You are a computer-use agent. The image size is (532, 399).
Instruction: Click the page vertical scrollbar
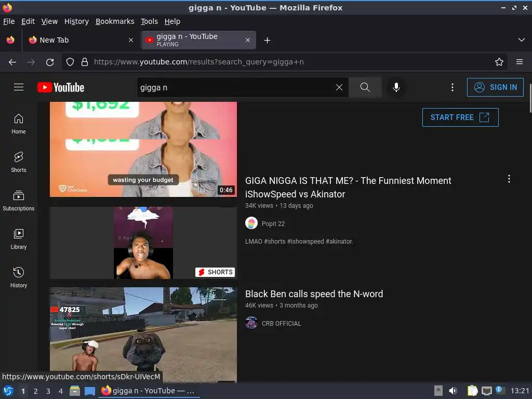530,98
